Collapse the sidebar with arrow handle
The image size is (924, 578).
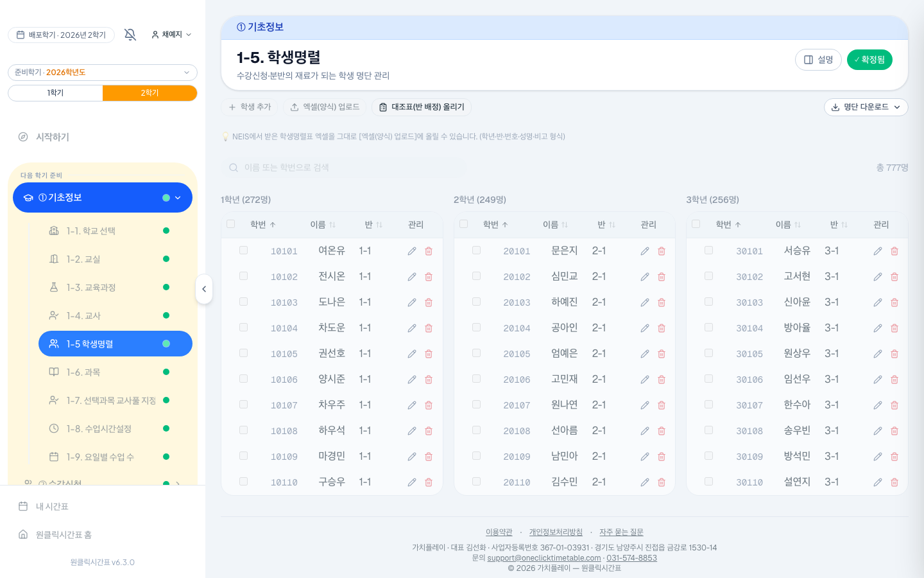tap(204, 289)
